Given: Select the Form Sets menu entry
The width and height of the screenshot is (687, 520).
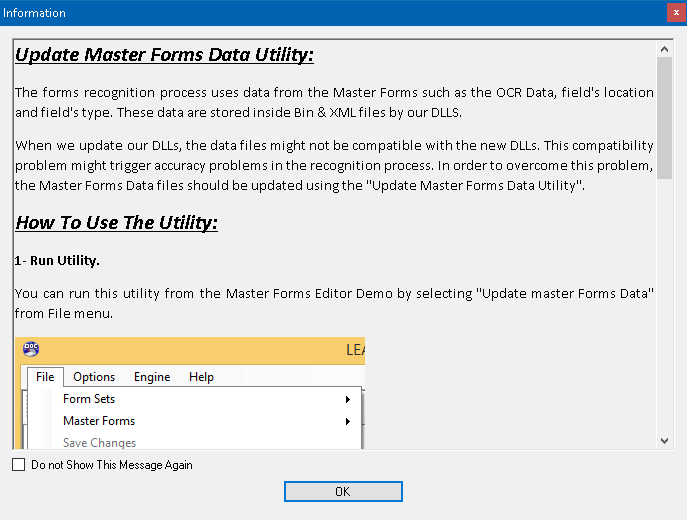Looking at the screenshot, I should coord(89,399).
